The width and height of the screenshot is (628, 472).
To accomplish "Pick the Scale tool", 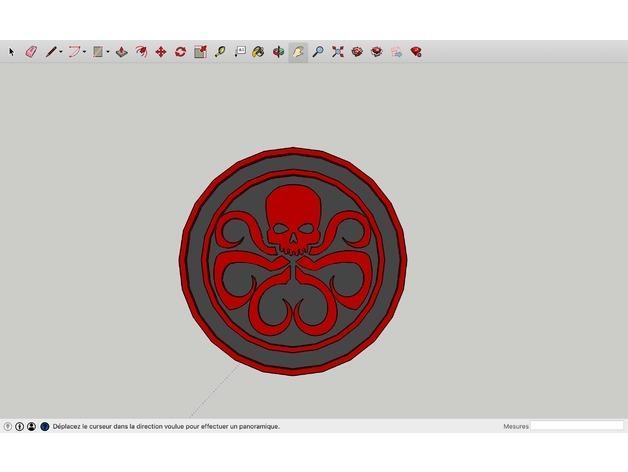I will point(200,52).
